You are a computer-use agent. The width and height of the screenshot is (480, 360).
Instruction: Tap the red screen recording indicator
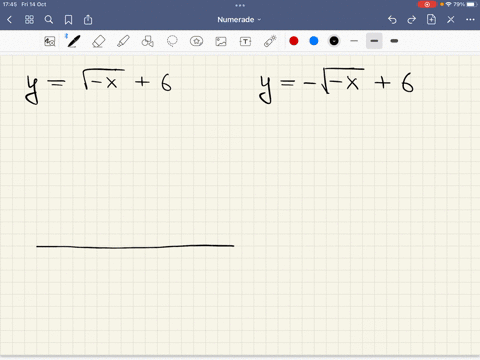coord(427,4)
